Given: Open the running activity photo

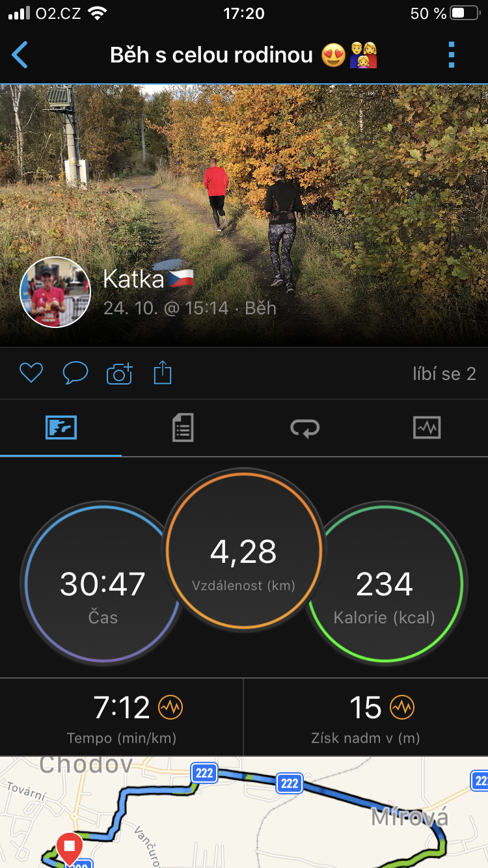Looking at the screenshot, I should pyautogui.click(x=244, y=215).
